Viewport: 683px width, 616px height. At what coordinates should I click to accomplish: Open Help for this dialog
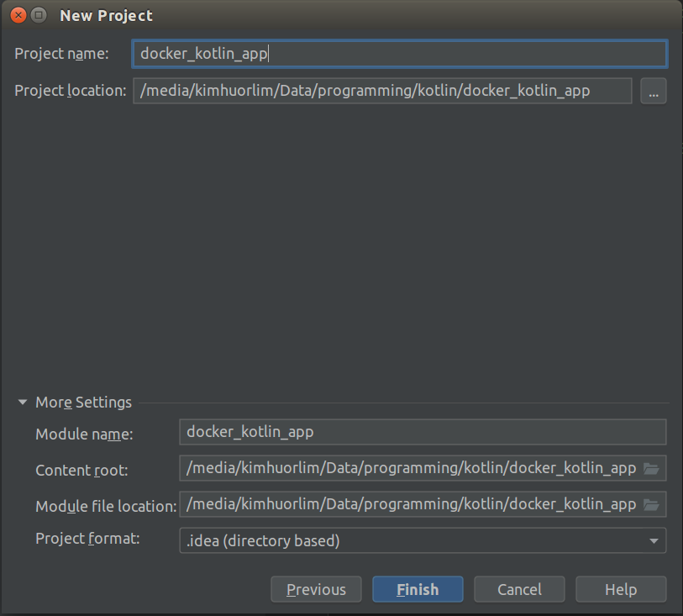click(x=621, y=589)
